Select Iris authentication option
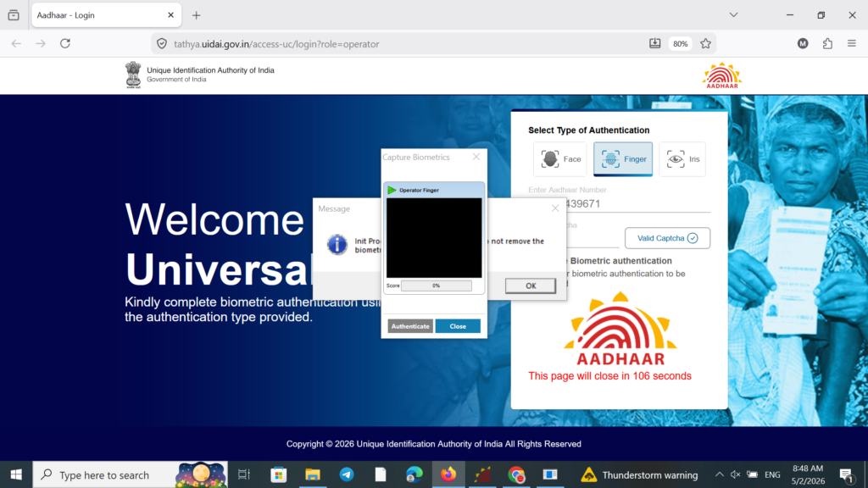The image size is (868, 488). pyautogui.click(x=682, y=158)
